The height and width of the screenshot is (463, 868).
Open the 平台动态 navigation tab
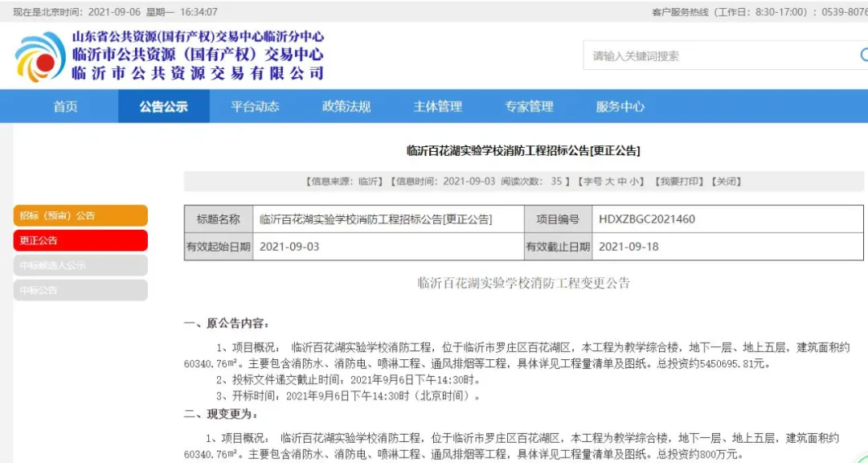256,106
